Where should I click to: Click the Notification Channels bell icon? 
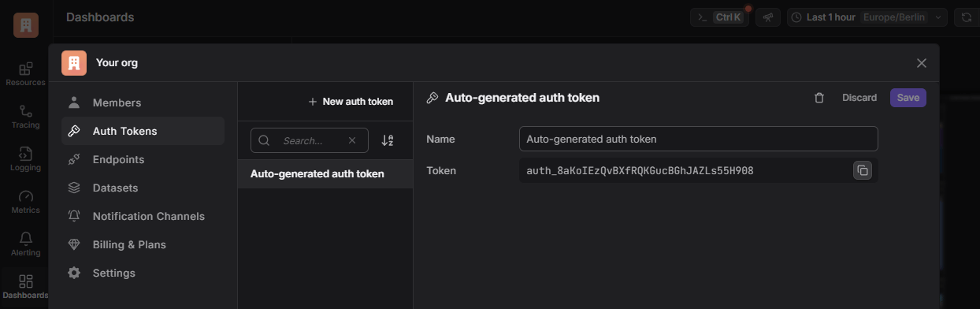pos(74,216)
